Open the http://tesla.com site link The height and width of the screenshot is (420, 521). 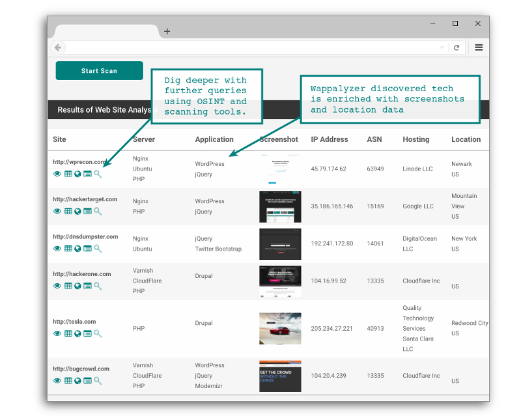point(74,321)
